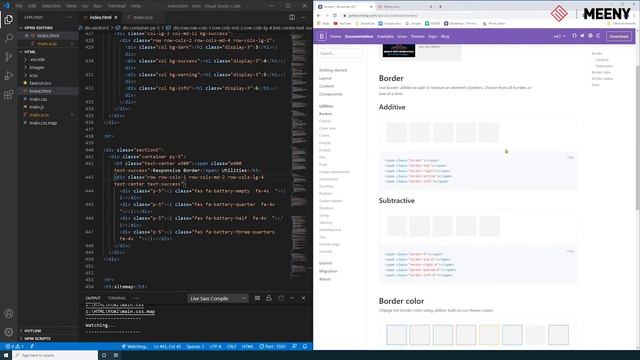The image size is (640, 360).
Task: Click the Ln 443, Col 45 status bar entry
Action: (x=167, y=347)
